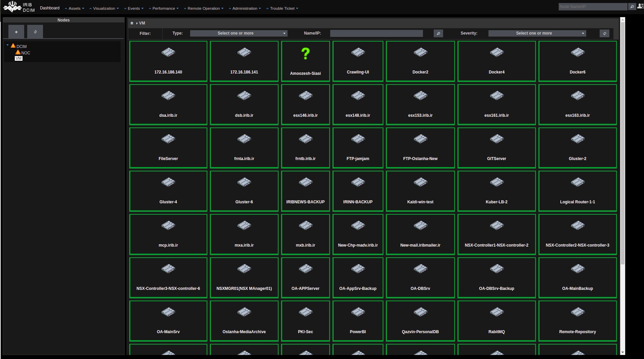Open the Type filter dropdown
This screenshot has width=644, height=359.
pos(239,33)
